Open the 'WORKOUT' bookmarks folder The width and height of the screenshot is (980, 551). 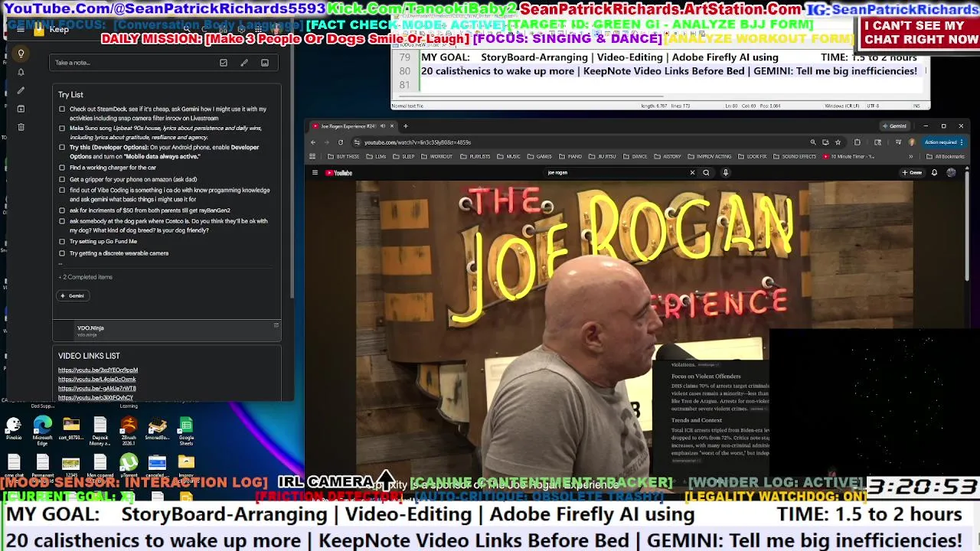[x=437, y=157]
